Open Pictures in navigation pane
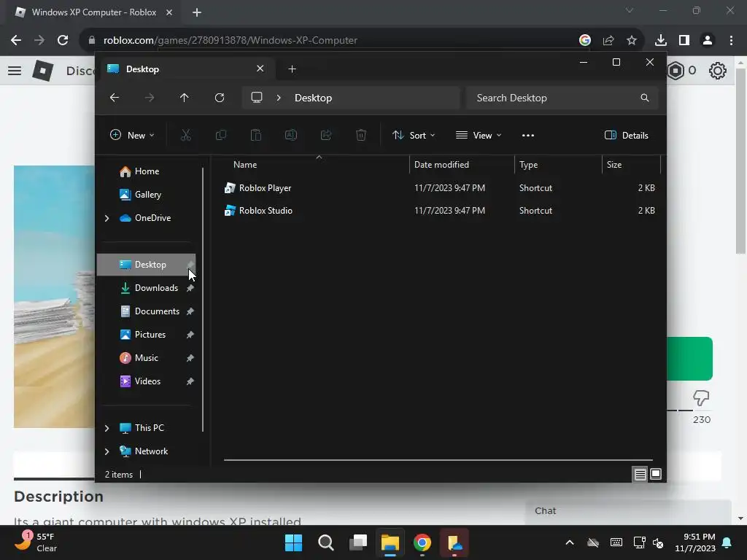This screenshot has height=560, width=747. [x=150, y=335]
